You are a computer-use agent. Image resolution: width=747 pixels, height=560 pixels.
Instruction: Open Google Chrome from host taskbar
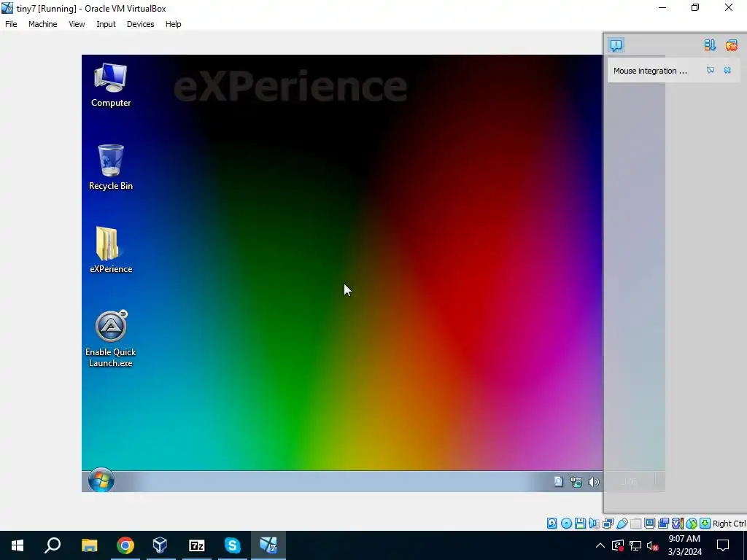pos(125,545)
